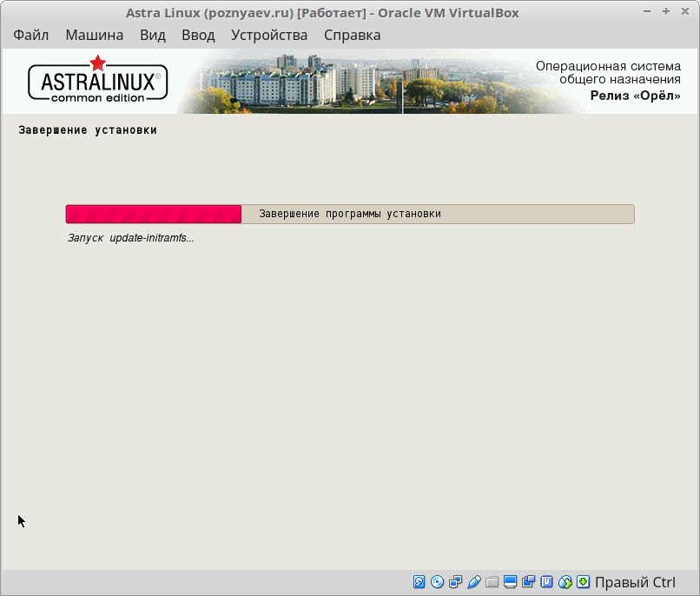
Task: Open the Устройства menu
Action: pyautogui.click(x=269, y=35)
